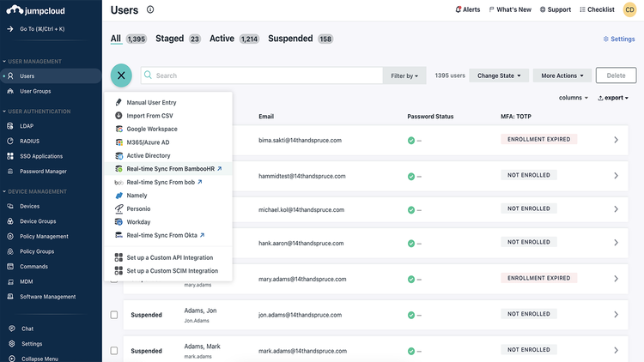The image size is (644, 362).
Task: Open the columns dropdown
Action: 574,98
